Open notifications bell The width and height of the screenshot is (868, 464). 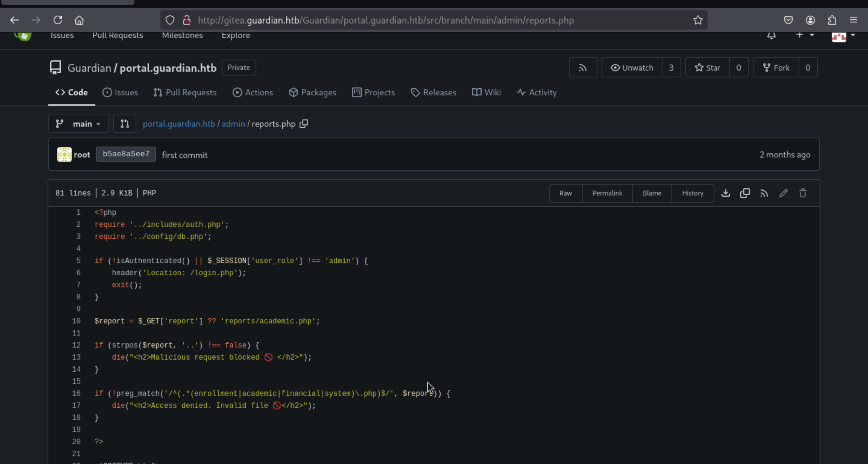tap(772, 35)
